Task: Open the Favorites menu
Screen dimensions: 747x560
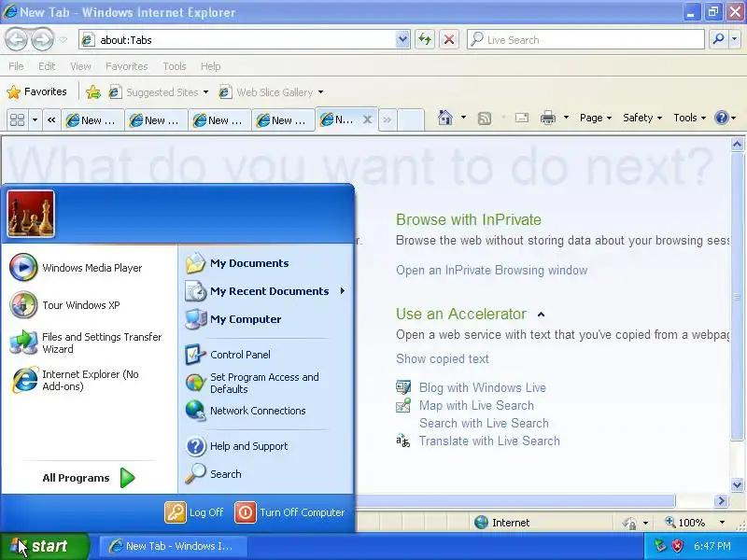Action: pos(127,66)
